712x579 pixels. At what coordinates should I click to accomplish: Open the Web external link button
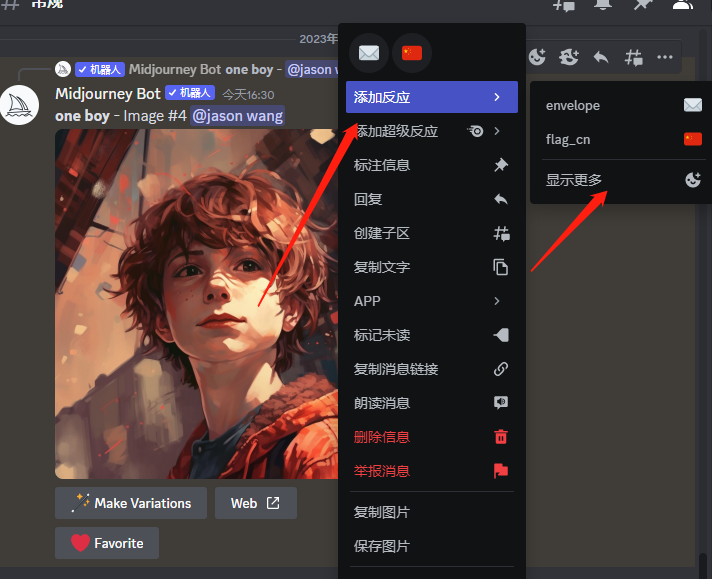pyautogui.click(x=255, y=503)
